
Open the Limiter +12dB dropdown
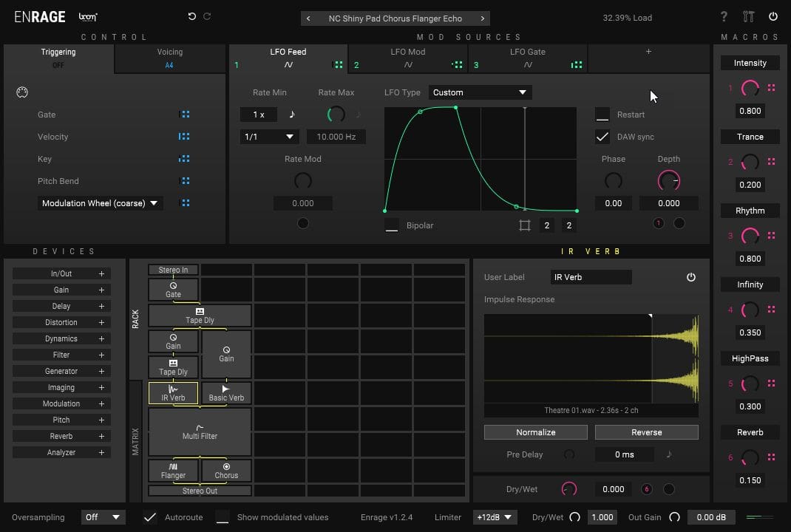[494, 517]
